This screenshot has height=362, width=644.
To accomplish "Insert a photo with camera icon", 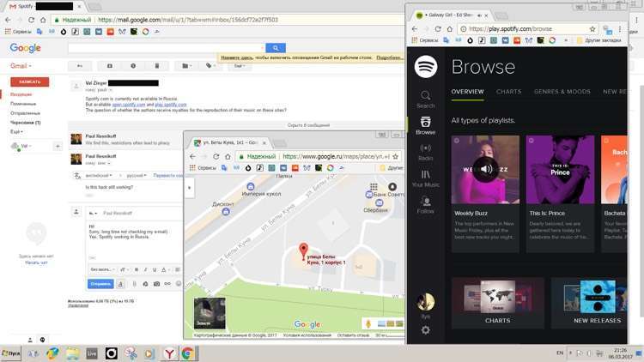I will (156, 284).
